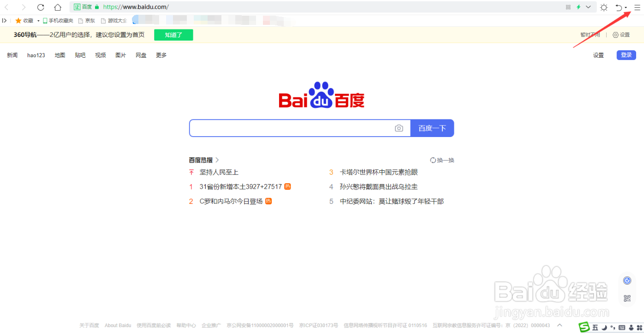Open 京ICP证030173号 footer link

pos(318,325)
